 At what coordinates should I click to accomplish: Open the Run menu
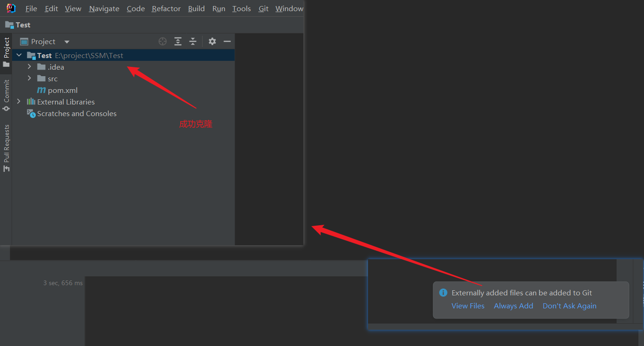219,9
